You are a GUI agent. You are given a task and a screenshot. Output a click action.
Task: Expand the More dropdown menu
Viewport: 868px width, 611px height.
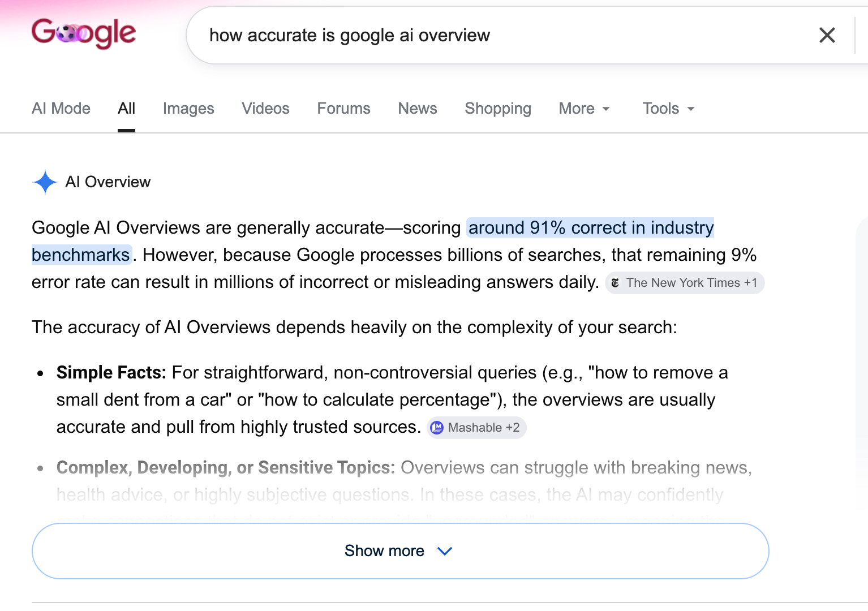click(585, 108)
